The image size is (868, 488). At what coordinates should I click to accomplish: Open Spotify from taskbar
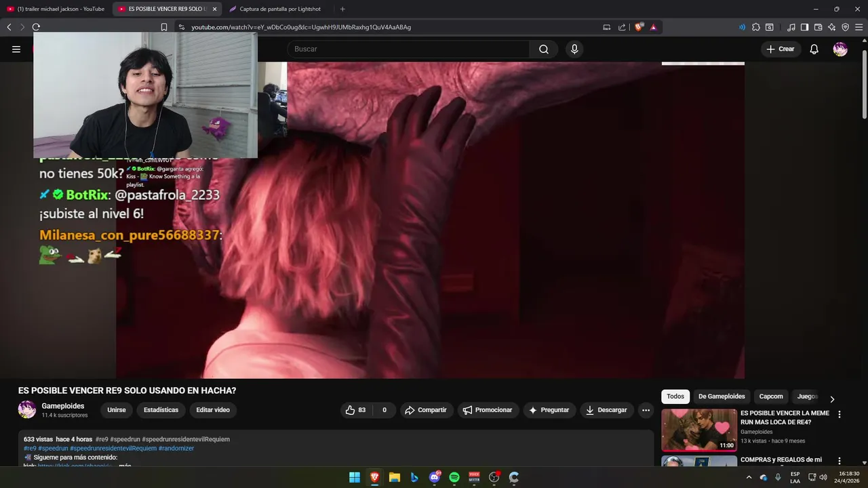(x=454, y=477)
